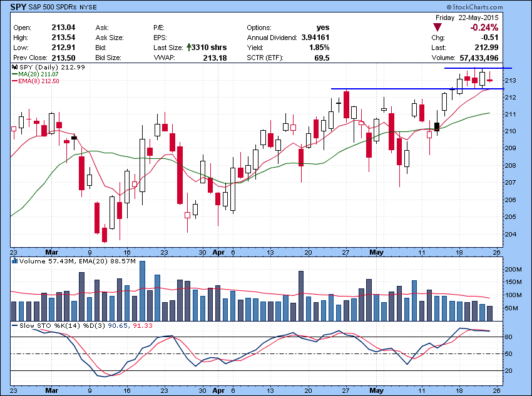Click the EMA(8) 212.50 legend text
Image resolution: width=532 pixels, height=396 pixels.
coord(39,81)
